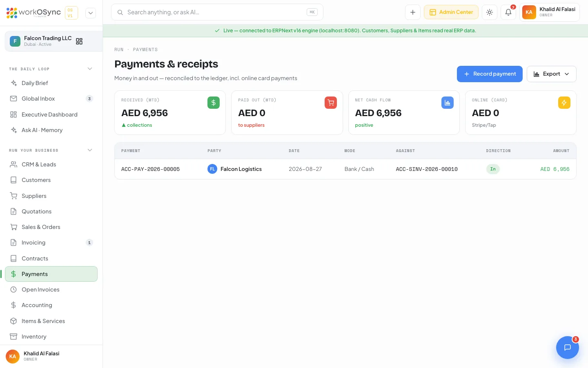Image resolution: width=588 pixels, height=368 pixels.
Task: Open Quotations
Action: tap(51, 211)
